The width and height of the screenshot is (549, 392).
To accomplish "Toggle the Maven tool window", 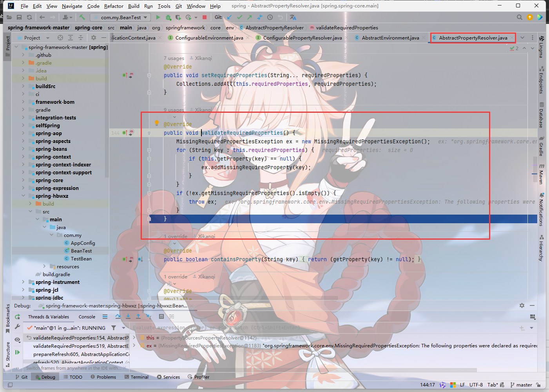I will point(541,174).
